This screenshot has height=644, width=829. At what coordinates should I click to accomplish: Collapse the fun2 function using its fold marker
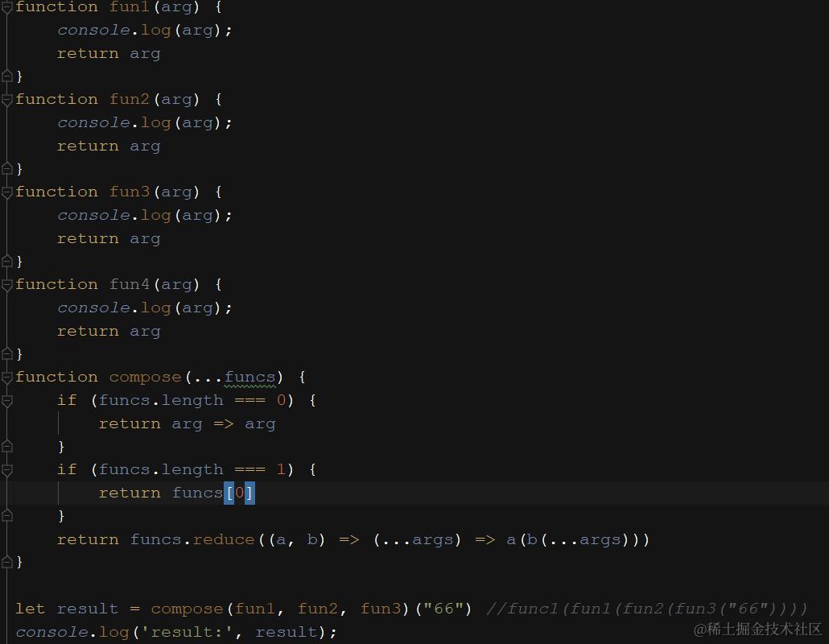[7, 100]
